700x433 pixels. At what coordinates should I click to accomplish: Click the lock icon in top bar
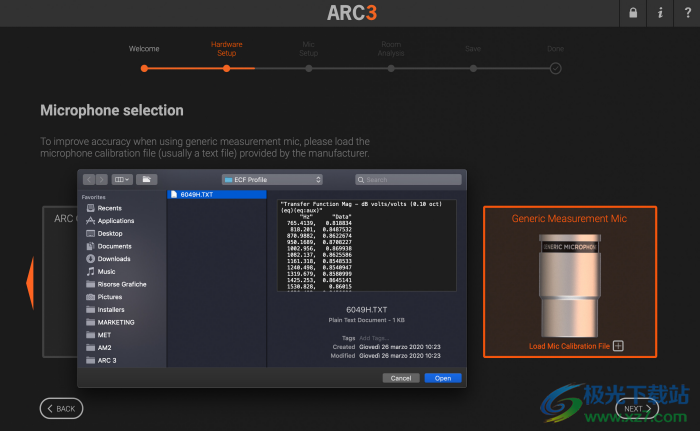click(x=632, y=13)
